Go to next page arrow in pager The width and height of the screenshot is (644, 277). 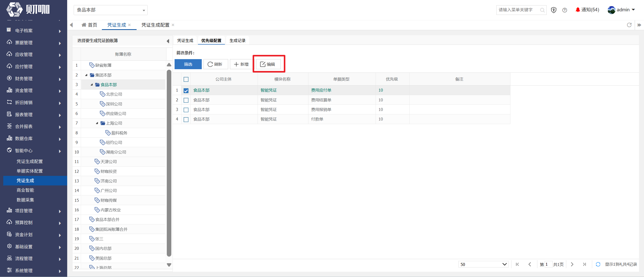point(572,264)
